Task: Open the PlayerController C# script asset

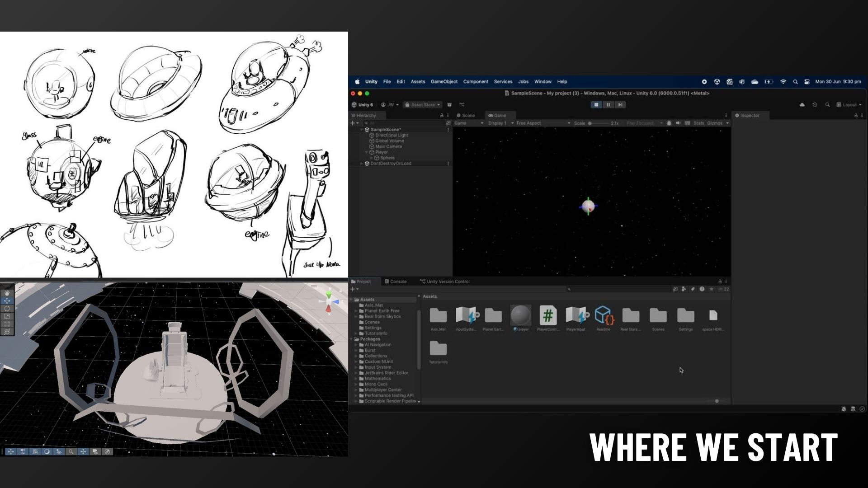Action: [548, 316]
